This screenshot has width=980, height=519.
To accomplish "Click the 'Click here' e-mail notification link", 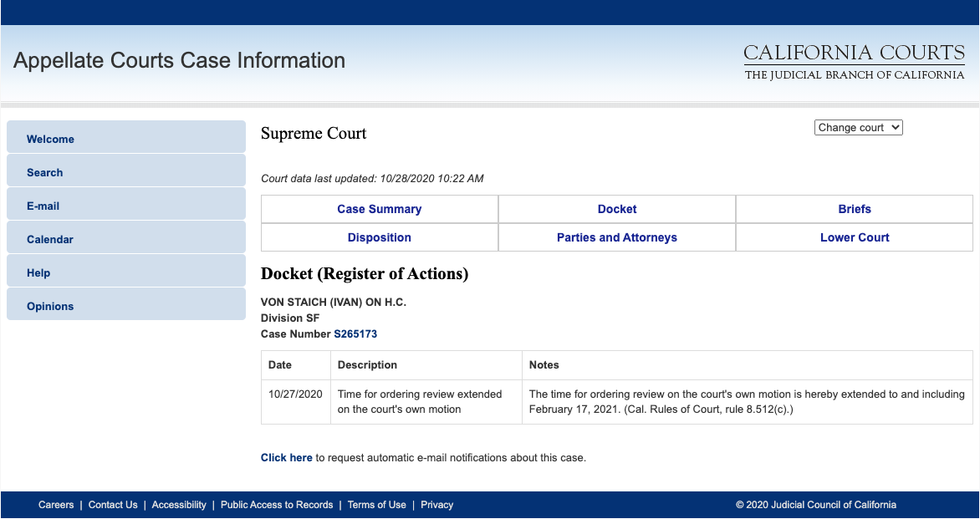I will pyautogui.click(x=286, y=458).
